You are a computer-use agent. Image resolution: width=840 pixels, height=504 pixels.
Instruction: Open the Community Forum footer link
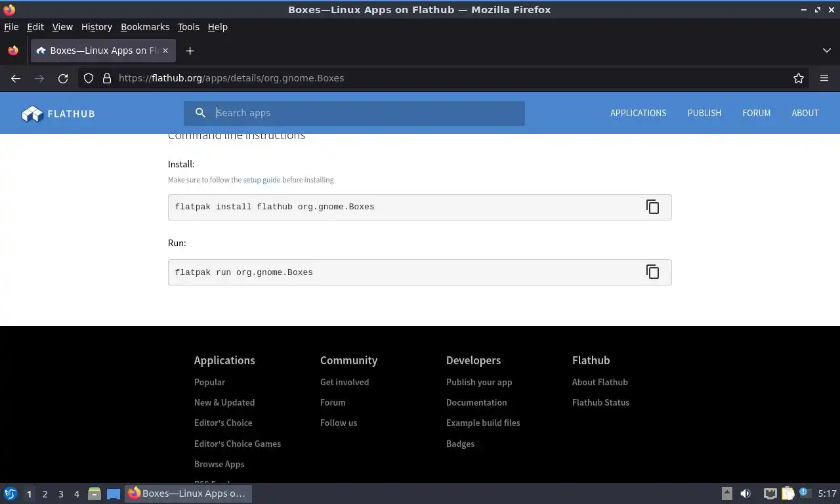(x=333, y=402)
